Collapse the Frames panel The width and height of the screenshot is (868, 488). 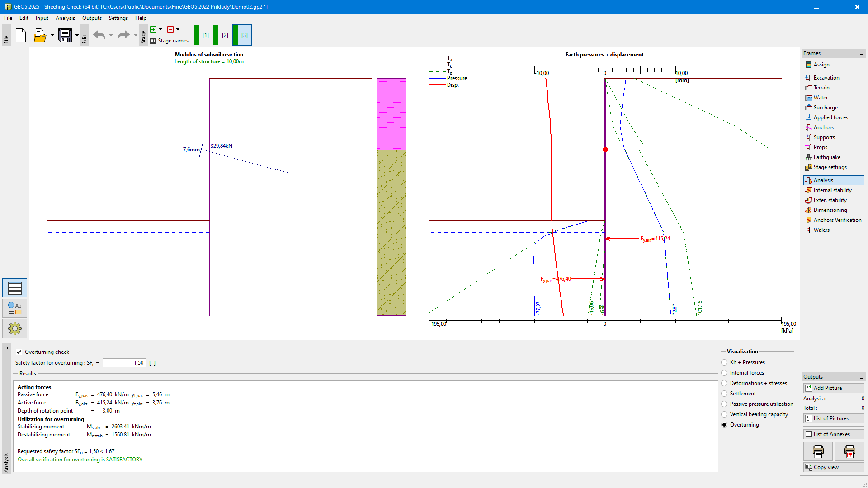[x=861, y=54]
